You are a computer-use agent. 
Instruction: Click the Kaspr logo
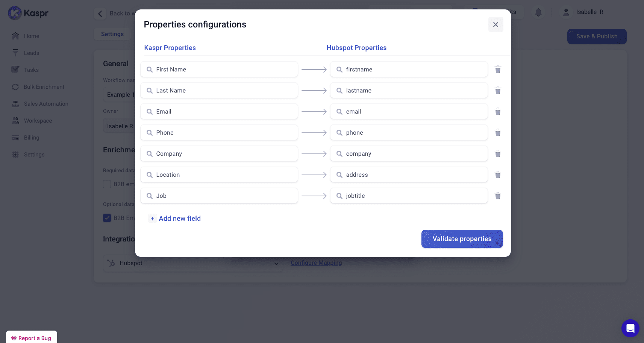(28, 13)
